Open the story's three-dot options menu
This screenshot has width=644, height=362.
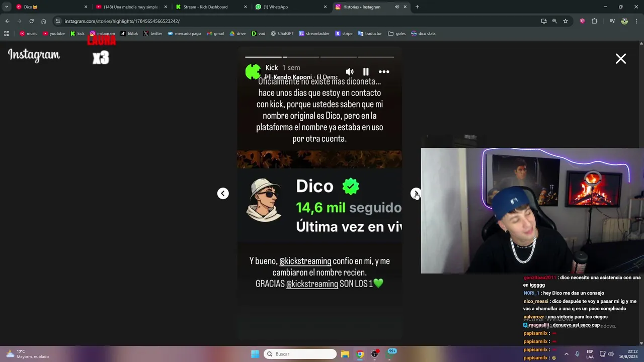pos(384,72)
